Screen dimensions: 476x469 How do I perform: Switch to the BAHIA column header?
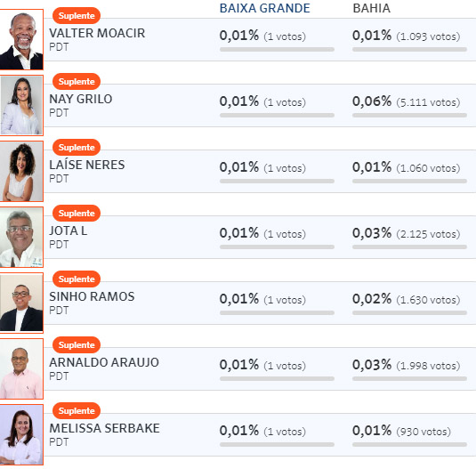pos(372,8)
